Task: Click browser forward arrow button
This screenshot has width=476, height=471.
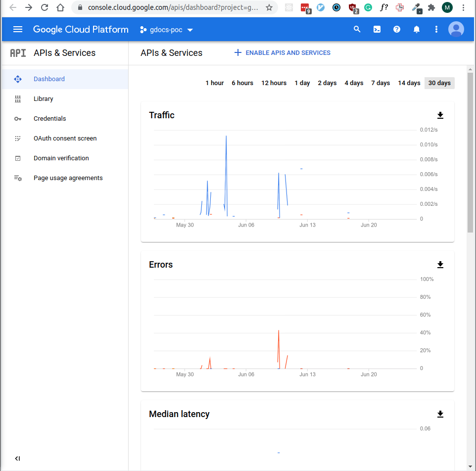Action: [29, 7]
